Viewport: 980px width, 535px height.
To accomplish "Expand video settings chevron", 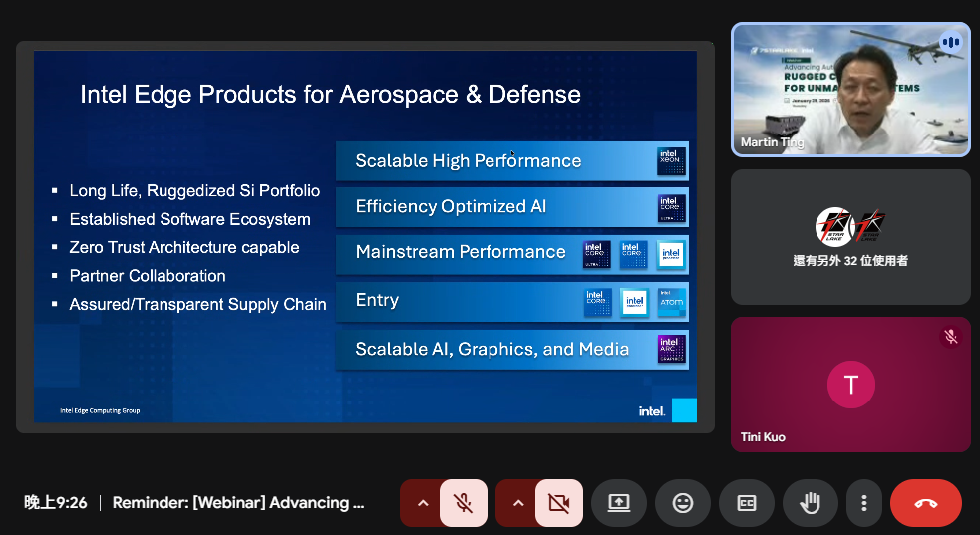I will (518, 503).
